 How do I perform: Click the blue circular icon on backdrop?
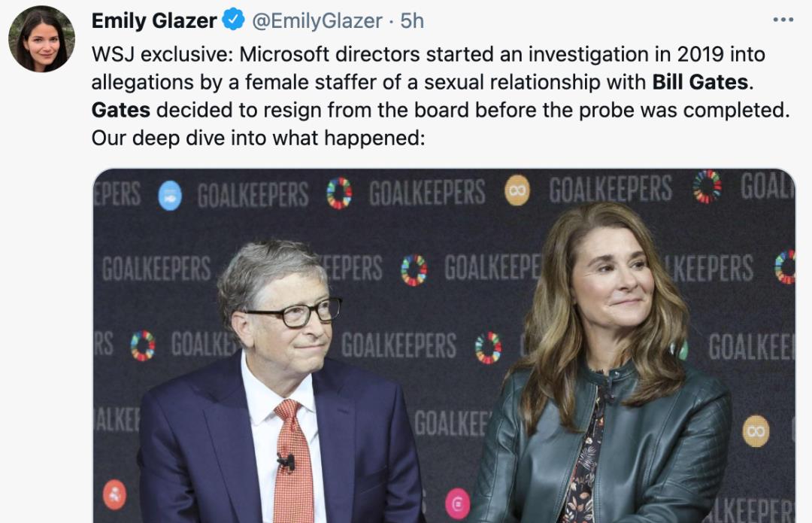[170, 195]
